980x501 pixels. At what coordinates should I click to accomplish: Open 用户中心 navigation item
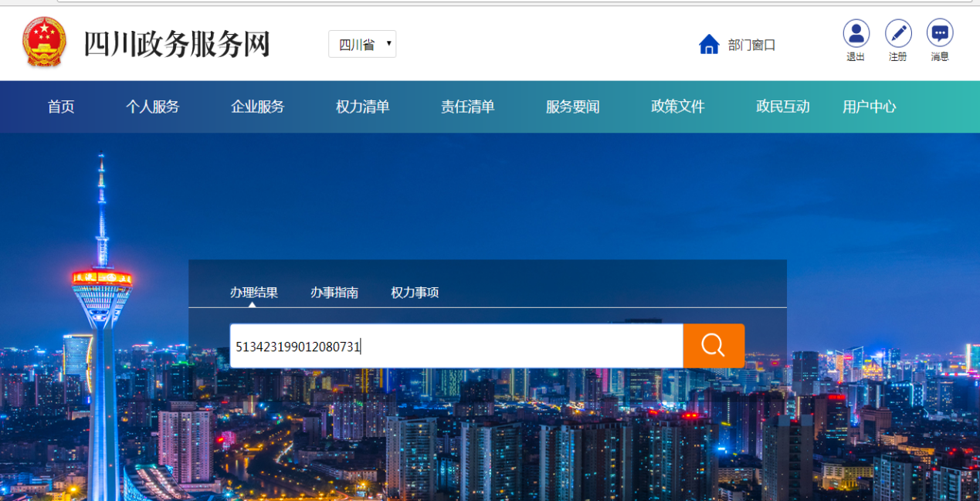[870, 107]
